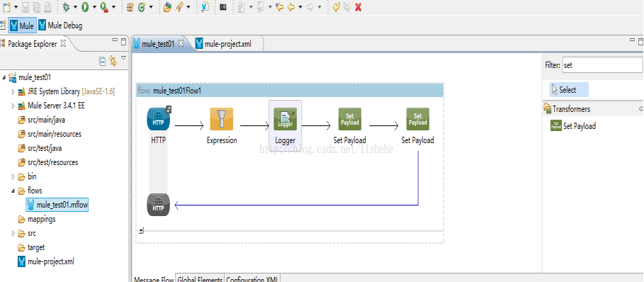The image size is (644, 282).
Task: Select the src/test/resources folder
Action: click(x=47, y=162)
